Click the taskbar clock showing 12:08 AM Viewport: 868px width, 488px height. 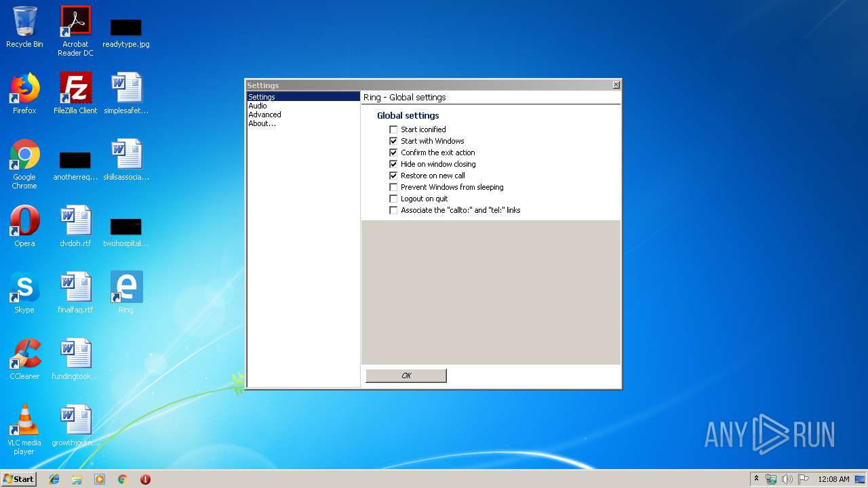click(833, 479)
